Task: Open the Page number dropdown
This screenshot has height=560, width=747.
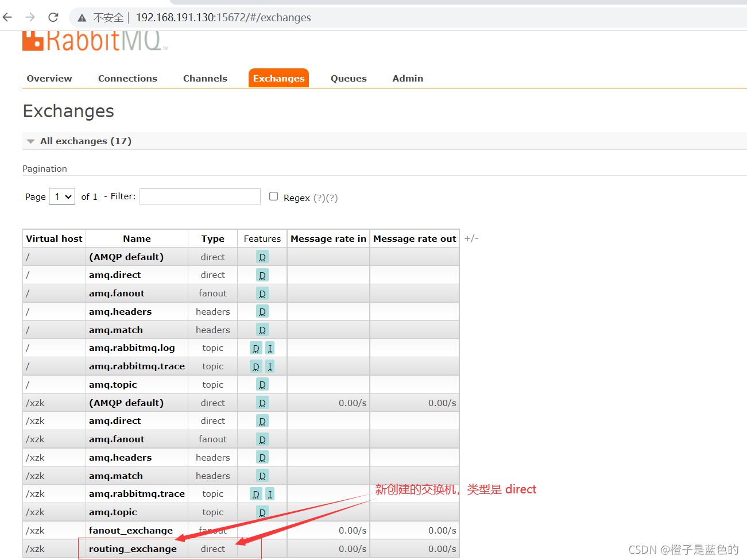Action: [62, 196]
